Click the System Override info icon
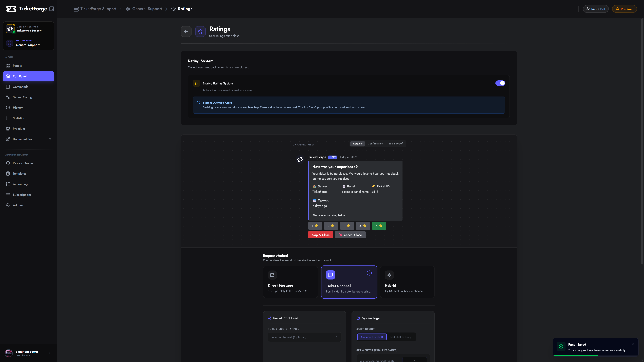 tap(198, 103)
